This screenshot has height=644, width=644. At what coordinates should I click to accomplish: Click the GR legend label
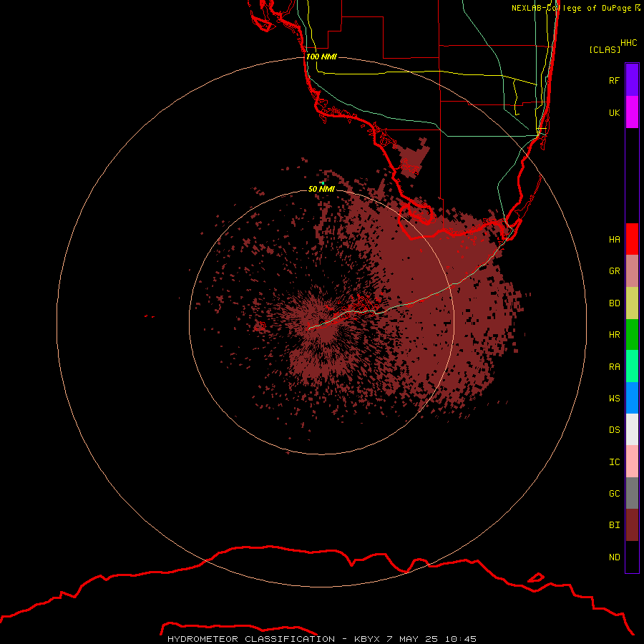(x=614, y=271)
